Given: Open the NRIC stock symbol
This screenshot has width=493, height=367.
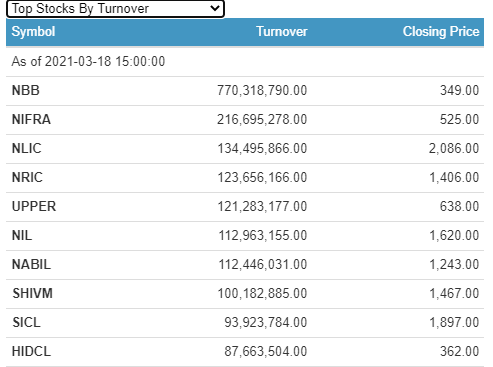Looking at the screenshot, I should point(27,177).
